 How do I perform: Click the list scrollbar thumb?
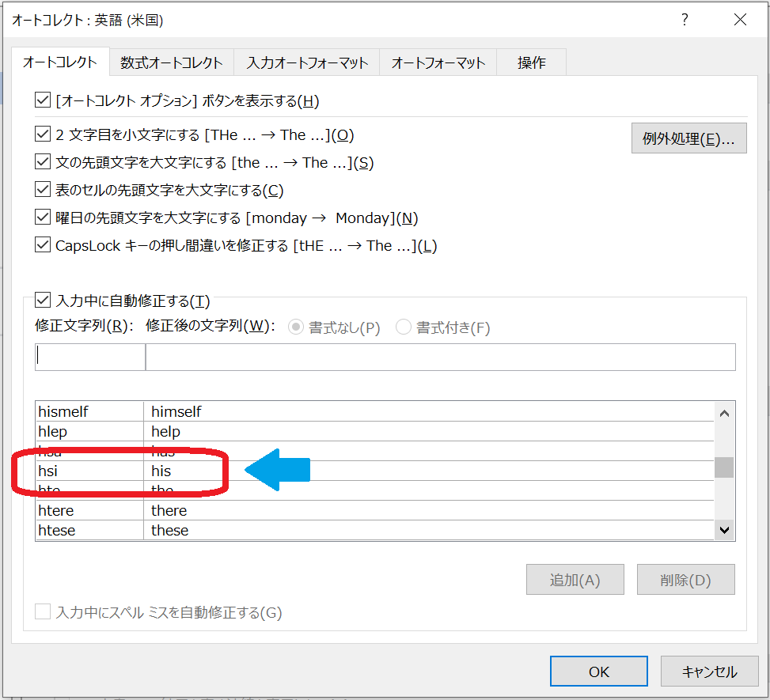coord(724,467)
